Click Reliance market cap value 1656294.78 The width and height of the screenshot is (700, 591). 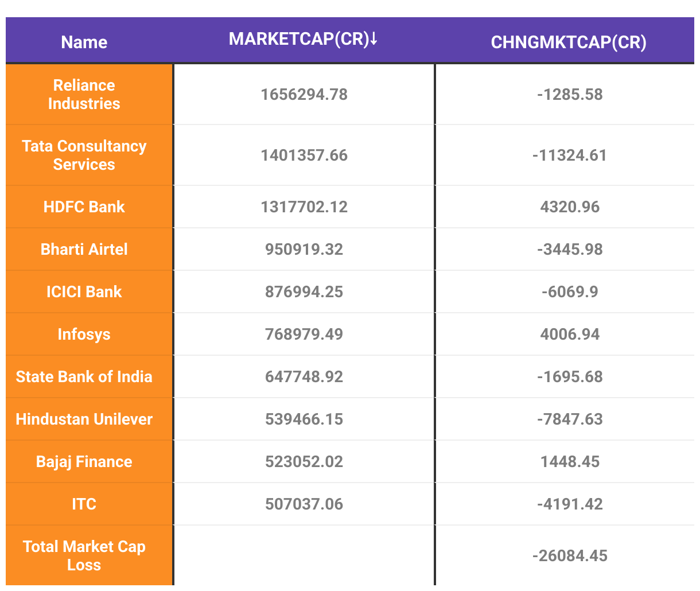304,94
